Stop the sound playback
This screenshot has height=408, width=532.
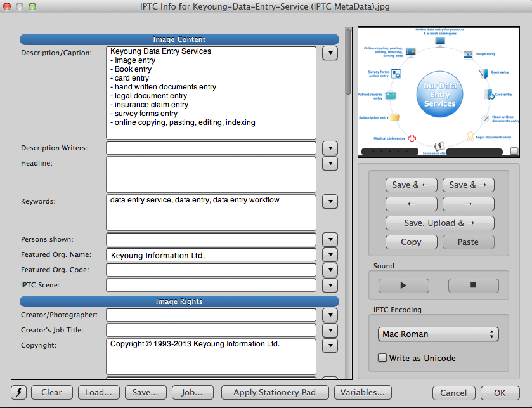pyautogui.click(x=473, y=286)
